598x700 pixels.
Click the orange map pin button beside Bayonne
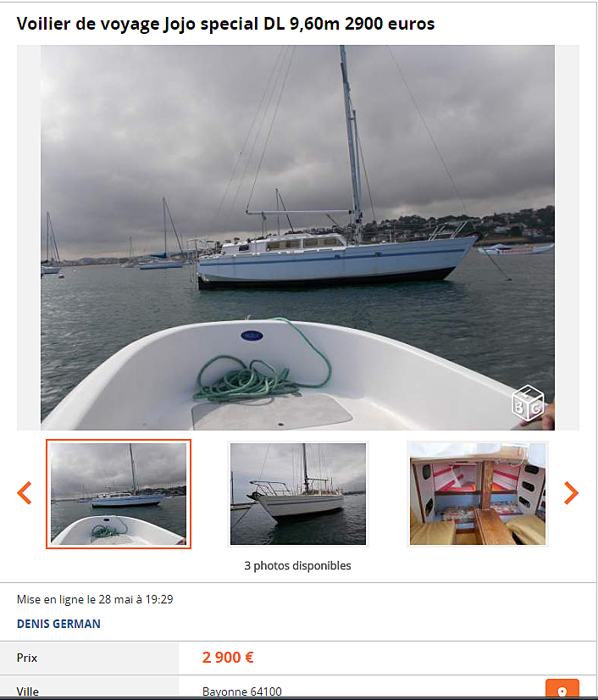(562, 689)
